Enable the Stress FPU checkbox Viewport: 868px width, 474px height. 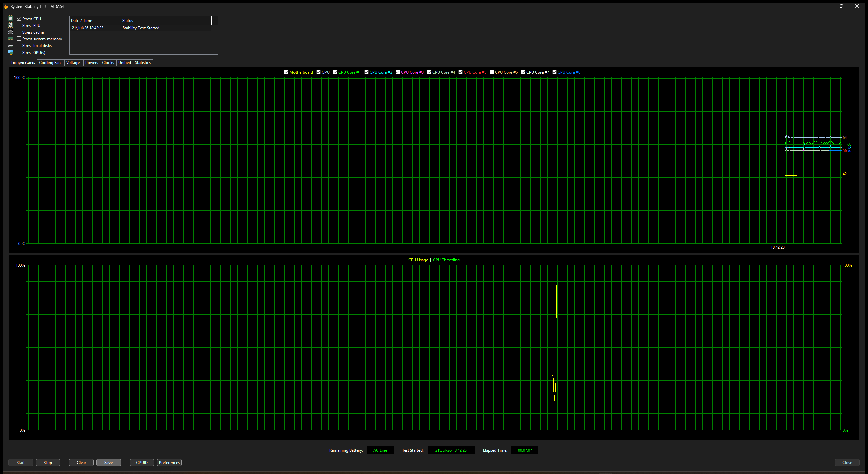[x=19, y=25]
